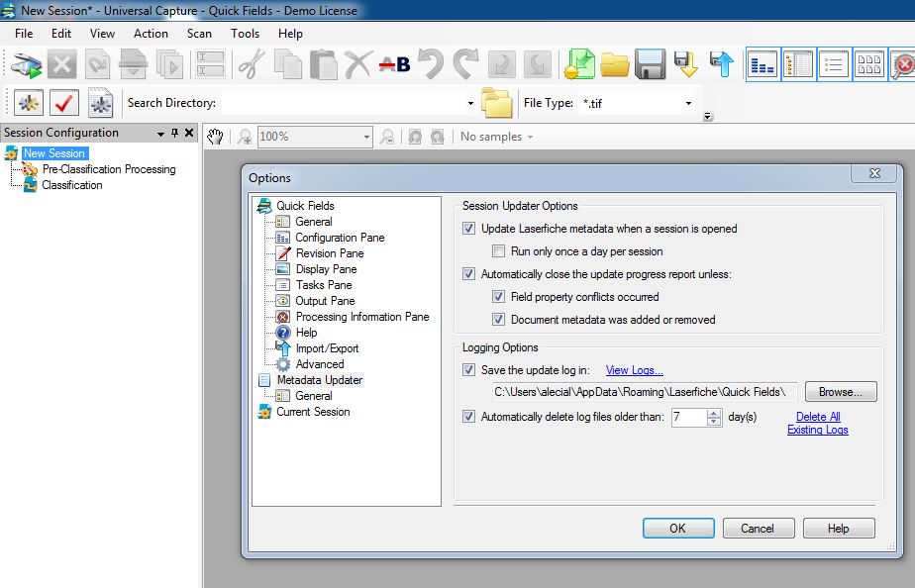Screen dimensions: 915x588
Task: Toggle Field property conflicts occurred checkbox
Action: pyautogui.click(x=498, y=296)
